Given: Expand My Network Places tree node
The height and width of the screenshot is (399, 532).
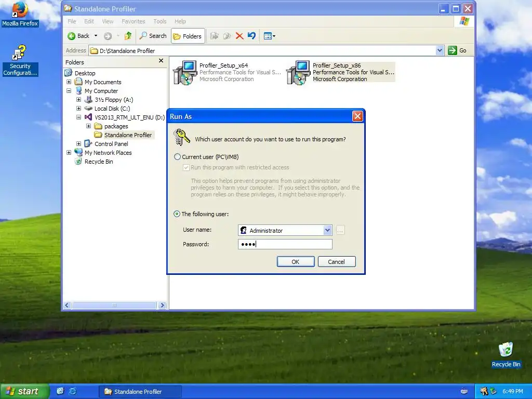Looking at the screenshot, I should point(69,153).
